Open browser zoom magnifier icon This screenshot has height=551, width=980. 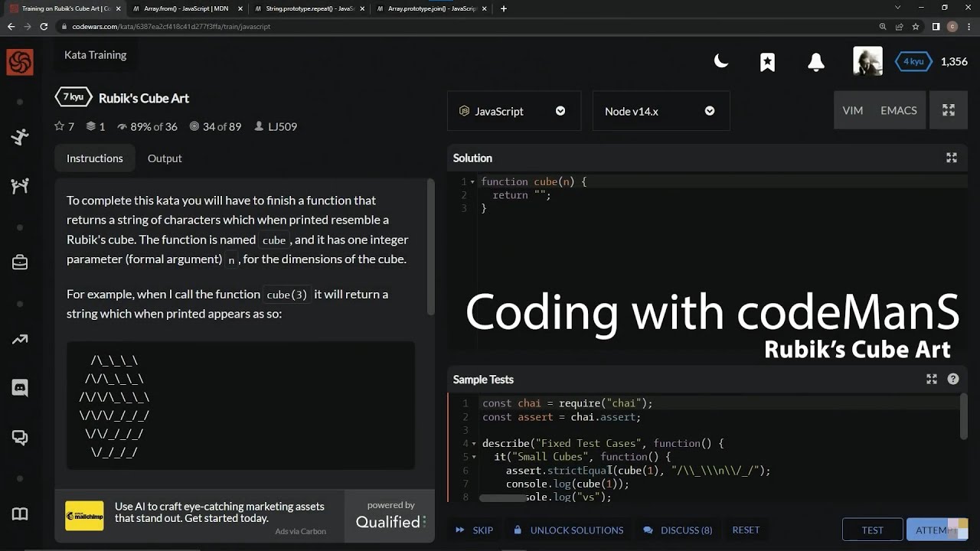tap(883, 26)
